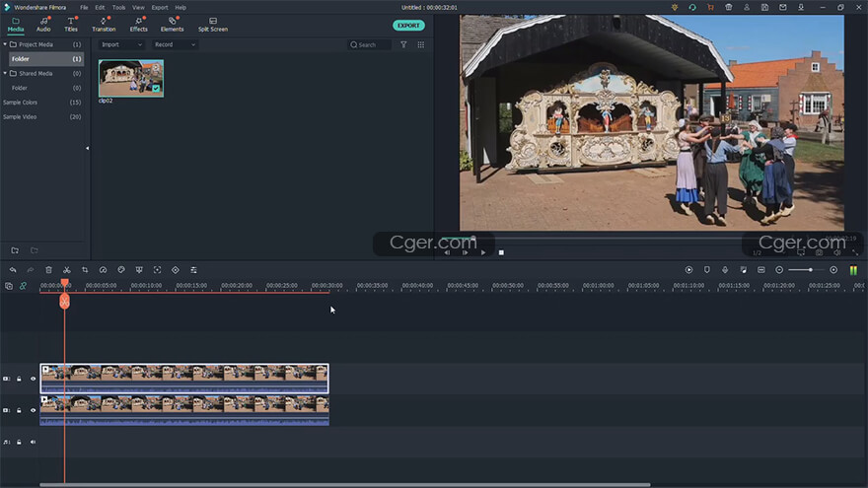Zoom in timeline with plus icon
Viewport: 868px width, 488px height.
tap(833, 270)
